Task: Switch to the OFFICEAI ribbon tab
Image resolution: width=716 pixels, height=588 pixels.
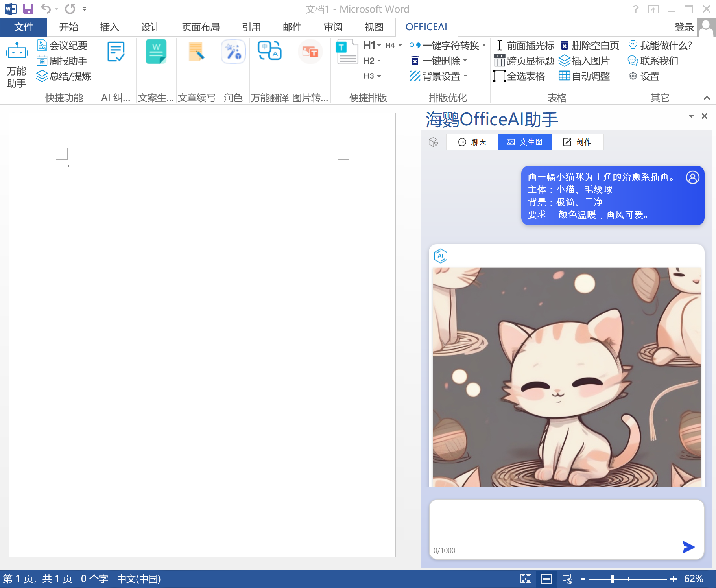Action: coord(426,27)
